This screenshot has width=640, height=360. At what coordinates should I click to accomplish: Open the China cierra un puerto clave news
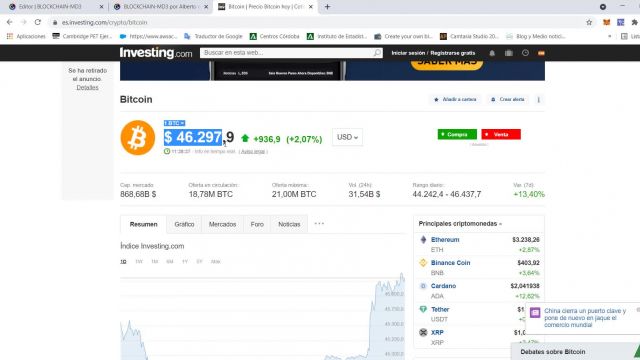(585, 318)
